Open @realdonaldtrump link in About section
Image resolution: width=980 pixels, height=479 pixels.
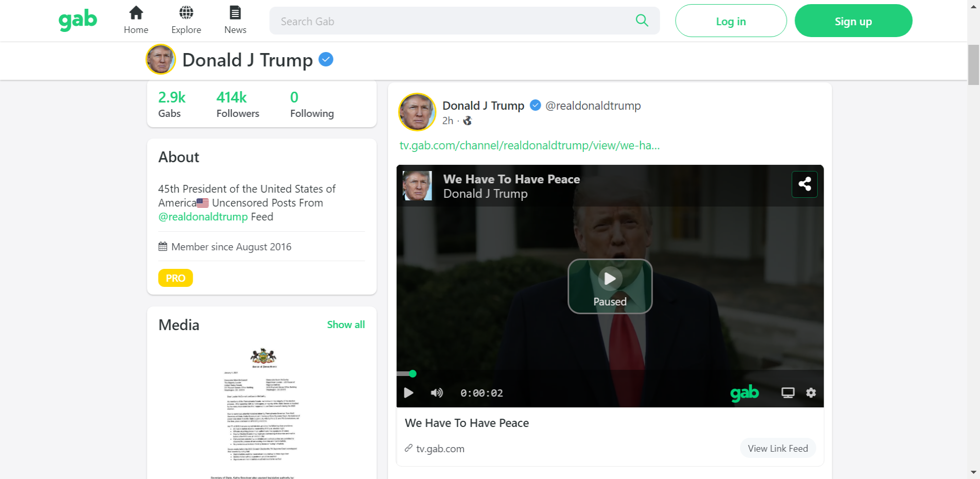(203, 217)
